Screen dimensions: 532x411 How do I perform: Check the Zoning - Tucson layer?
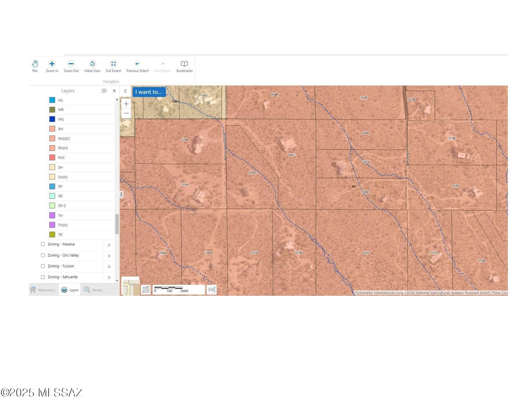(x=43, y=266)
